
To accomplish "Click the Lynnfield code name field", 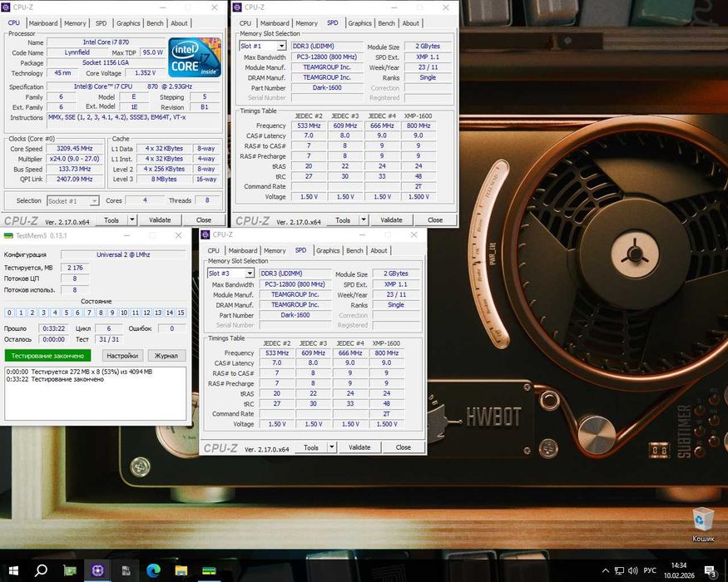I will 77,52.
